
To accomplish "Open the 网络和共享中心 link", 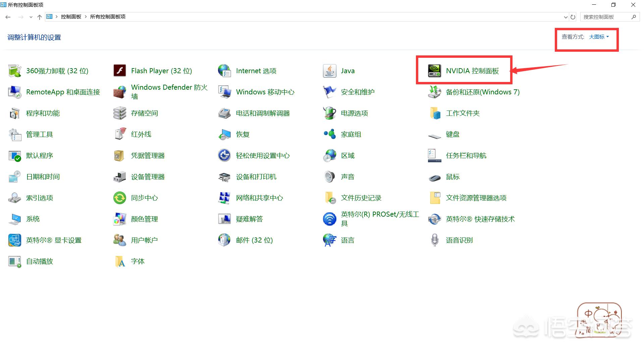I will tap(260, 198).
